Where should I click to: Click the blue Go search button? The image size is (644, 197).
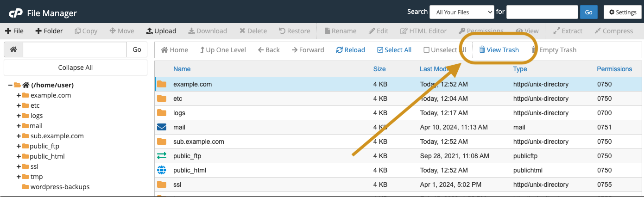click(588, 12)
